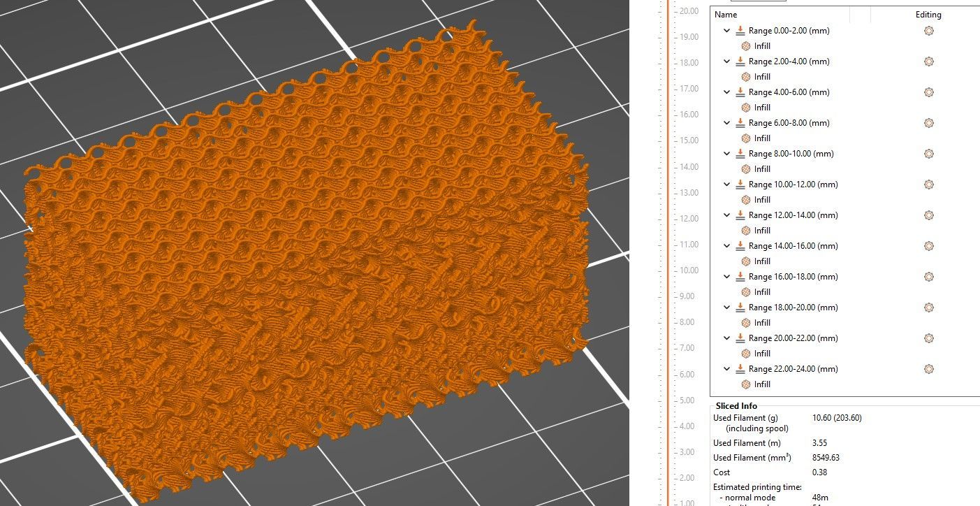Viewport: 980px width, 506px height.
Task: Open editing gear for Range 14.00-16.00
Action: [x=928, y=246]
